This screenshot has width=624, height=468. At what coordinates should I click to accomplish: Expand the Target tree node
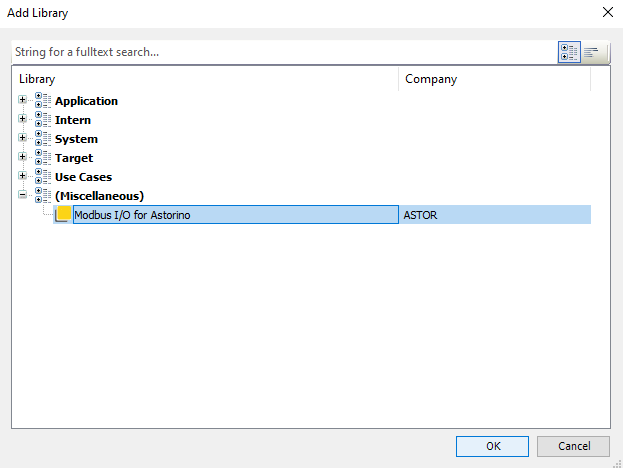pos(23,157)
